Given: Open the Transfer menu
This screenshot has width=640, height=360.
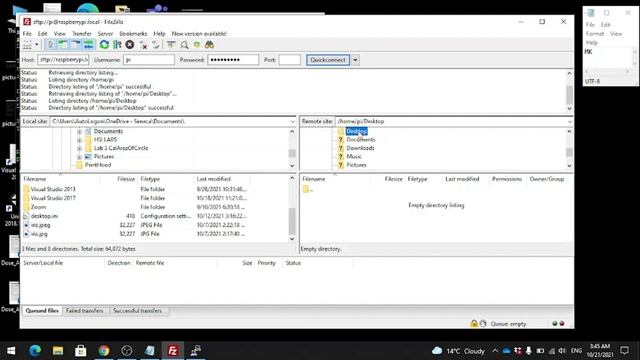Looking at the screenshot, I should point(82,33).
